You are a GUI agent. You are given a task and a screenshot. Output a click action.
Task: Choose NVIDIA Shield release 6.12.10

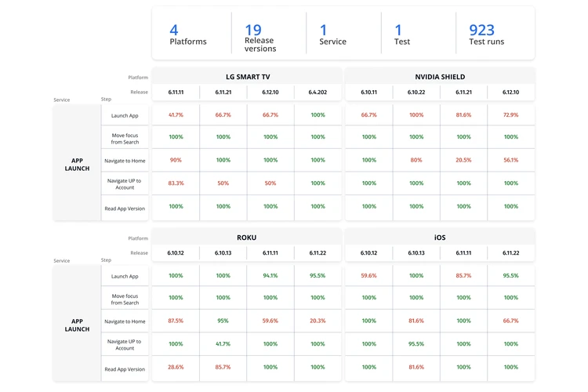(x=510, y=92)
